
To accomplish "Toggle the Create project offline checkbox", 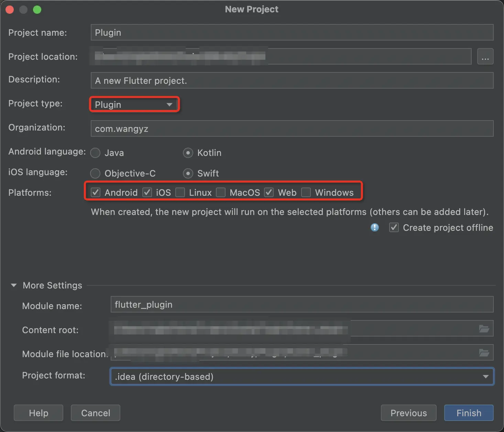I will click(x=394, y=227).
